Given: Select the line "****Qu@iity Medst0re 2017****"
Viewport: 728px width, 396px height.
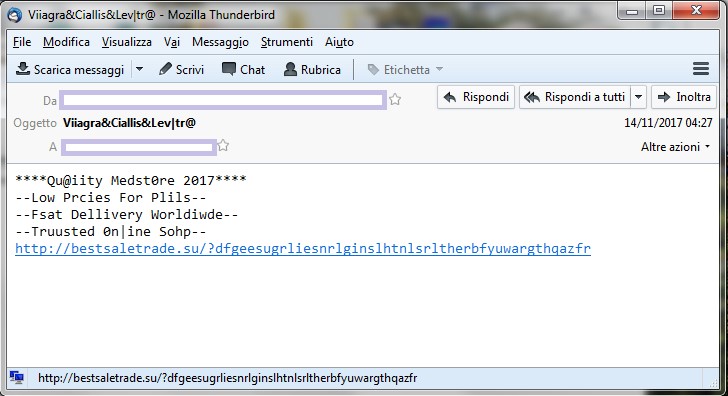Looking at the screenshot, I should click(x=131, y=180).
